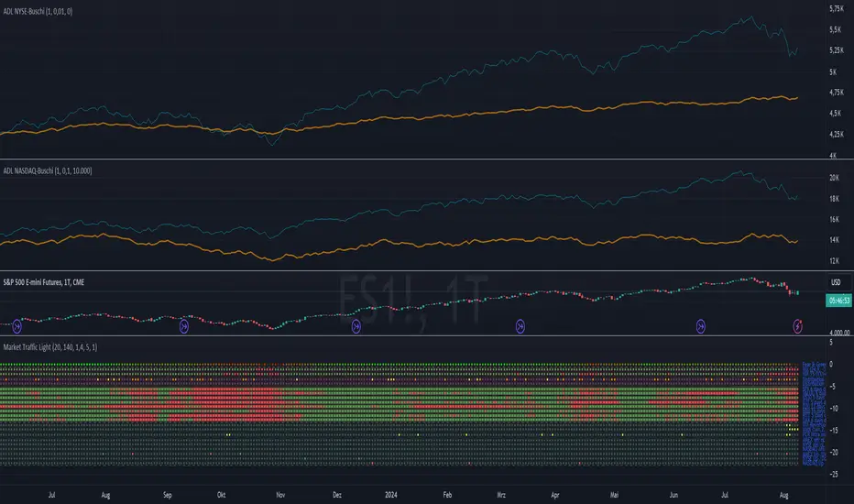Click the Nov date label on time axis

click(280, 495)
